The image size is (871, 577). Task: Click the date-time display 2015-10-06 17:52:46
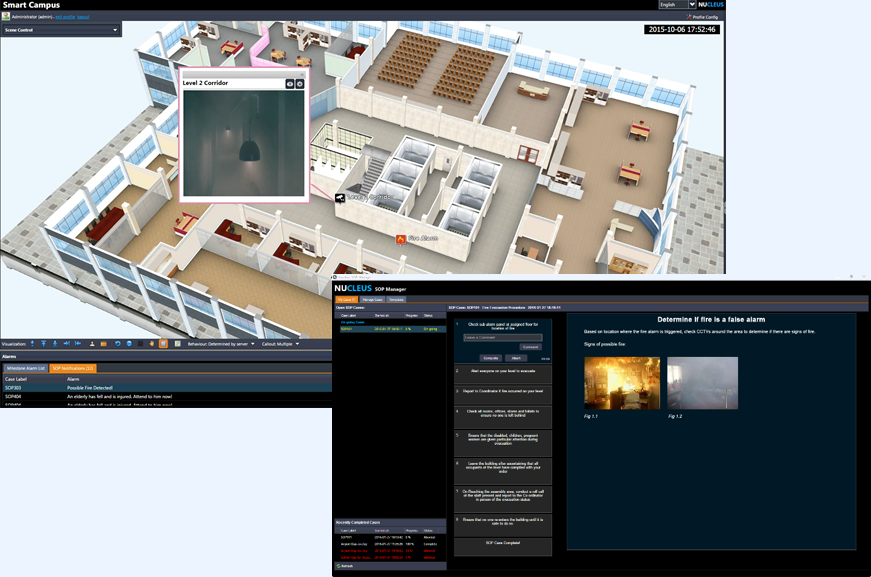(682, 29)
